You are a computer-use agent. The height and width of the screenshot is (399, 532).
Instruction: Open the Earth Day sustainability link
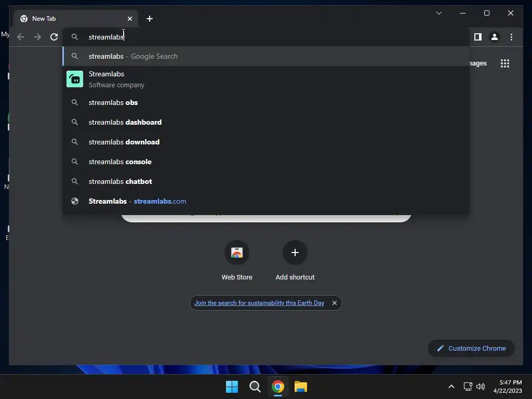[259, 303]
